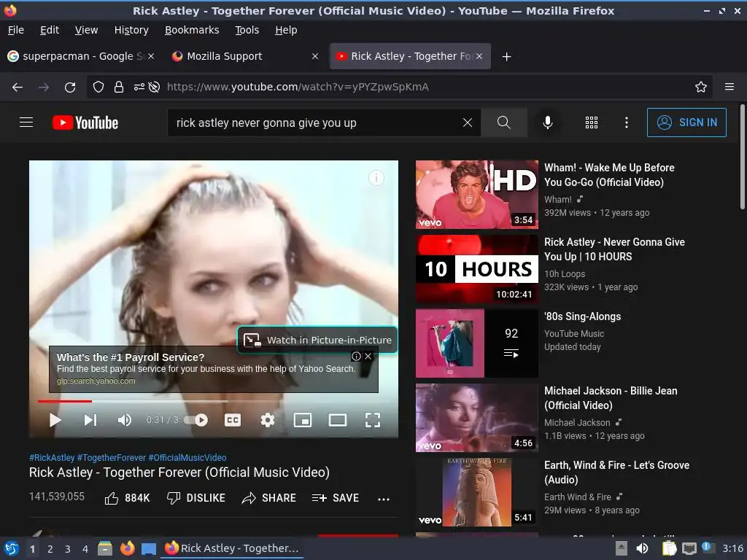
Task: Open the #RickAstley hashtag link
Action: pos(52,458)
